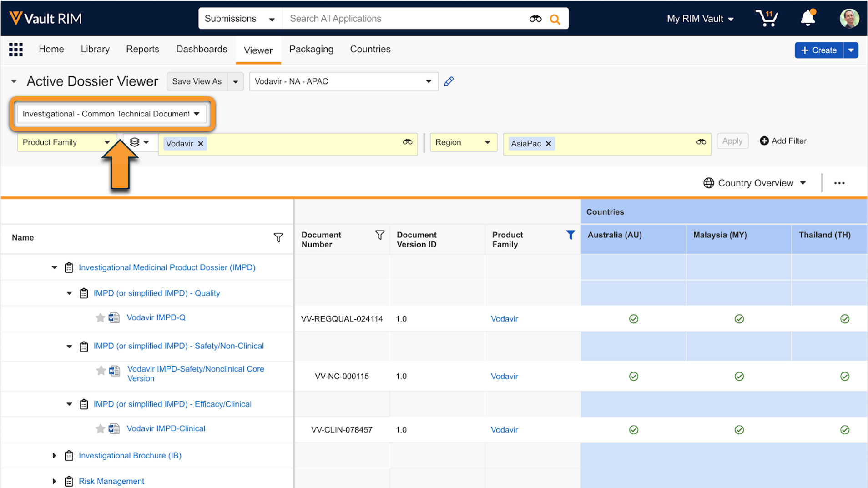Click the Save View As button
The width and height of the screenshot is (868, 488).
197,81
